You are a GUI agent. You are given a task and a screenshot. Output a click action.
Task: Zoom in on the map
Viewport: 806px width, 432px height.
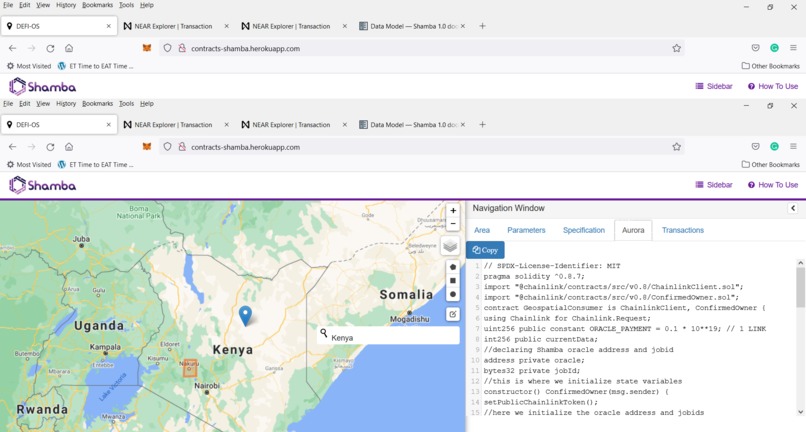(x=453, y=211)
